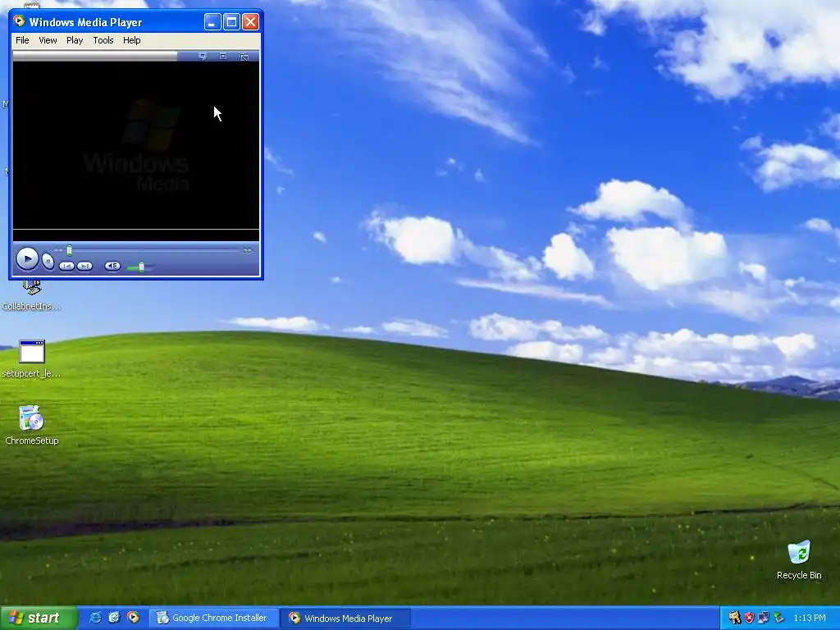Open the red security shield tray alert
Image resolution: width=840 pixels, height=630 pixels.
[749, 619]
